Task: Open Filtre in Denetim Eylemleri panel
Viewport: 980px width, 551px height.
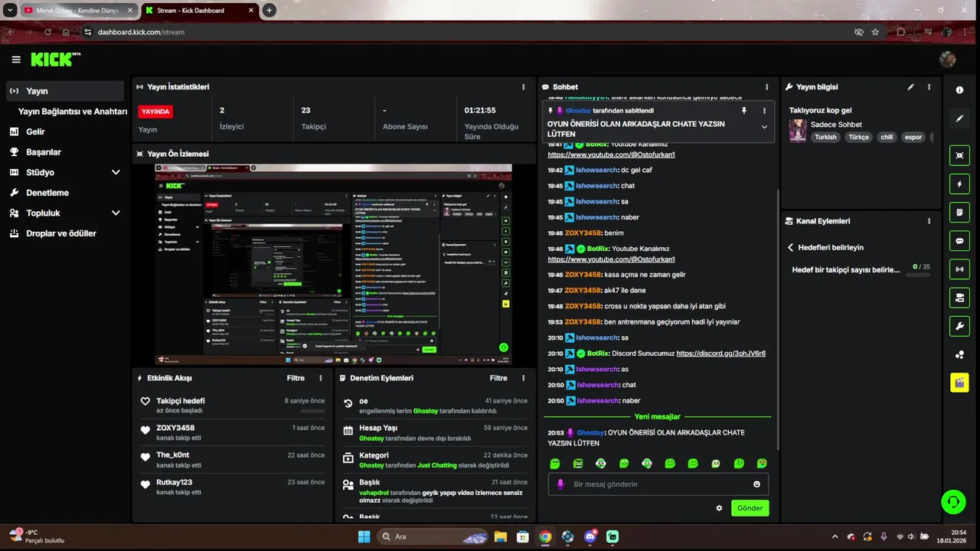Action: (498, 378)
